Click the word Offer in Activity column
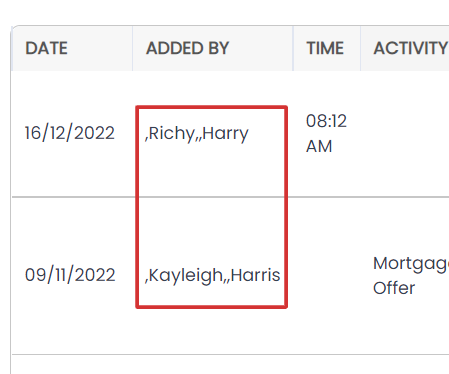 pyautogui.click(x=394, y=288)
